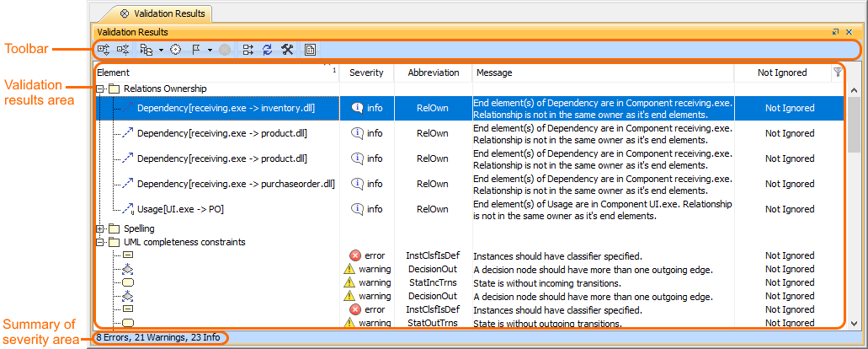
Task: Click the Not Ignored column header
Action: 782,72
